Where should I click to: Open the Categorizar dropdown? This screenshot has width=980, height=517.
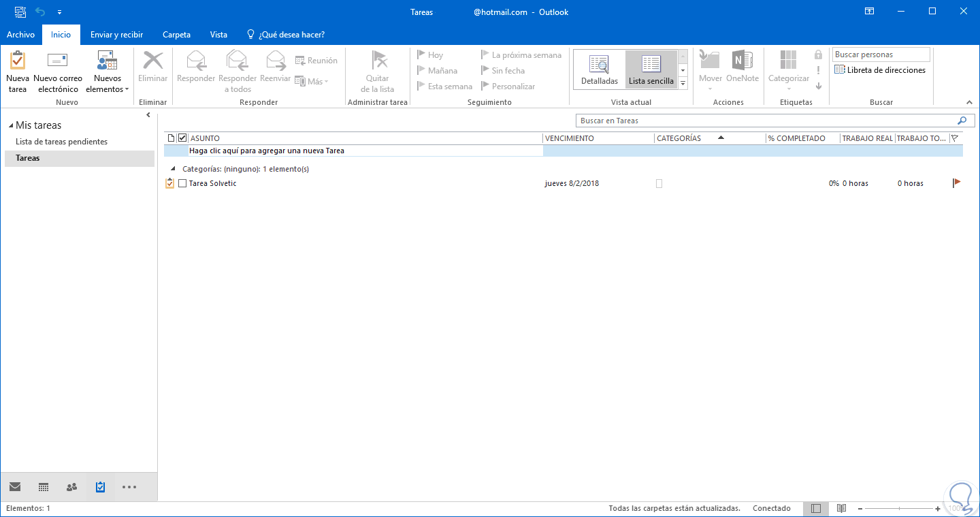pos(789,72)
